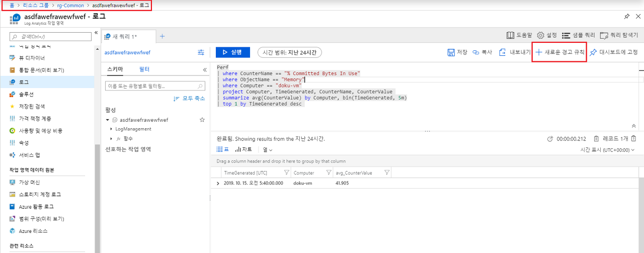Screen dimensions: 644x253
Task: Select the 스키마 tab
Action: [x=115, y=69]
